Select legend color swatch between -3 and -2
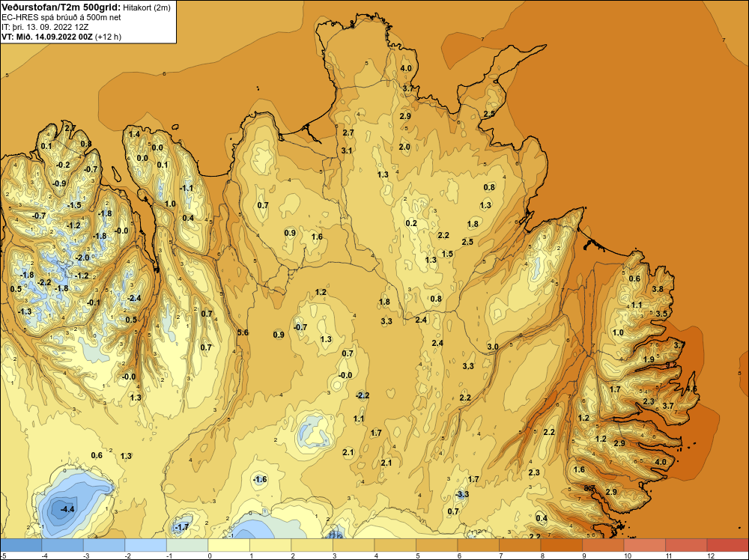This screenshot has height=560, width=749. (103, 545)
